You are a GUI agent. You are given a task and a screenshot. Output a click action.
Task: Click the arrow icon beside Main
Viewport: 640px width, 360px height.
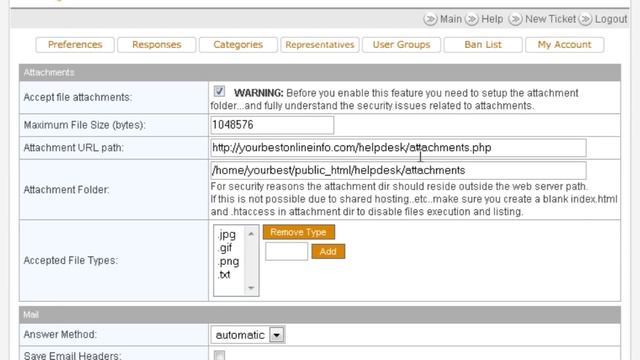(x=430, y=19)
